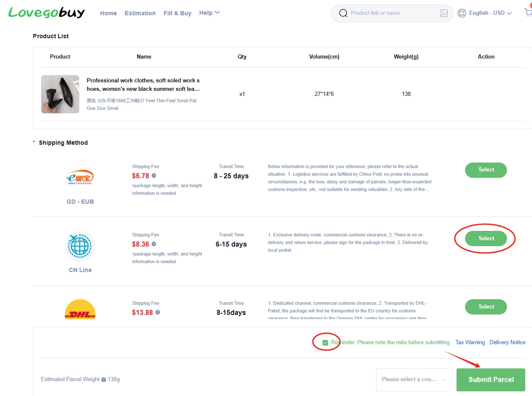Viewport: 532px width, 396px height.
Task: Click the Reminder risks notice text
Action: pos(391,343)
